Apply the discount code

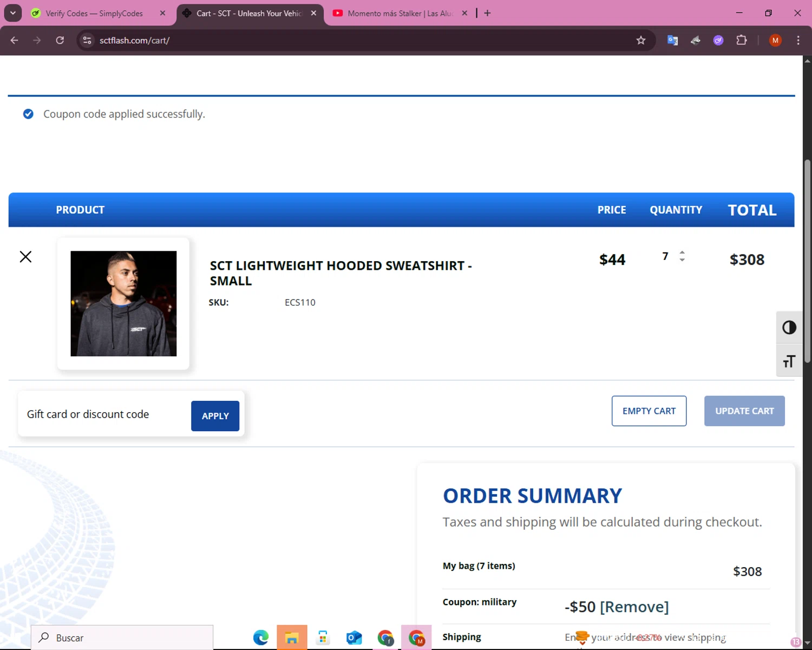[x=215, y=416]
